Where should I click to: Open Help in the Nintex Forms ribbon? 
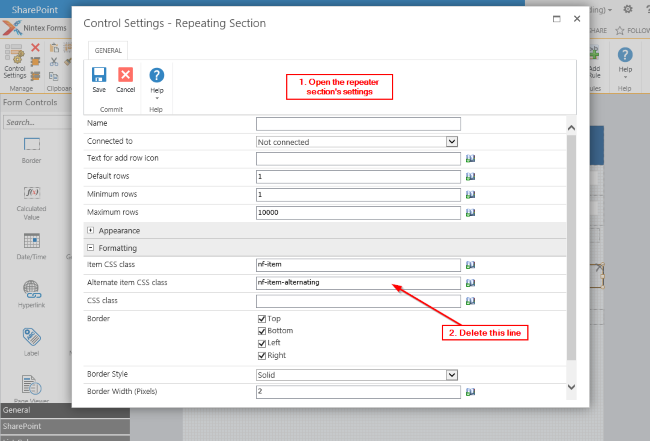625,62
